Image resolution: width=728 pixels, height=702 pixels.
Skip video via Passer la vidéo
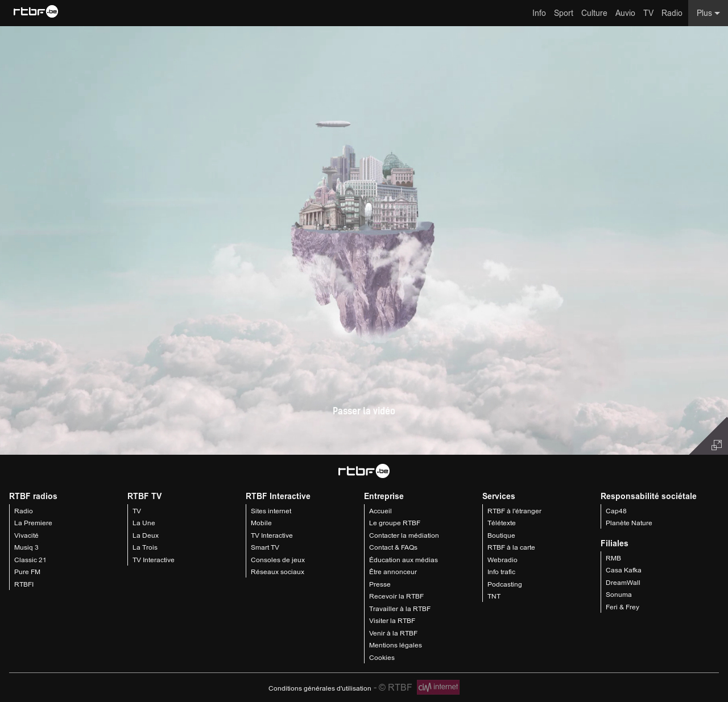[363, 411]
